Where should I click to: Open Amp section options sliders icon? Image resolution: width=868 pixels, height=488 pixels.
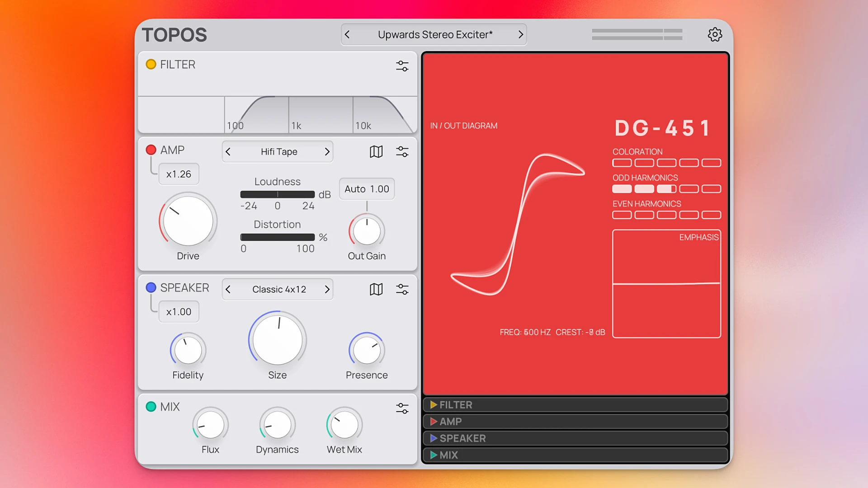tap(402, 151)
